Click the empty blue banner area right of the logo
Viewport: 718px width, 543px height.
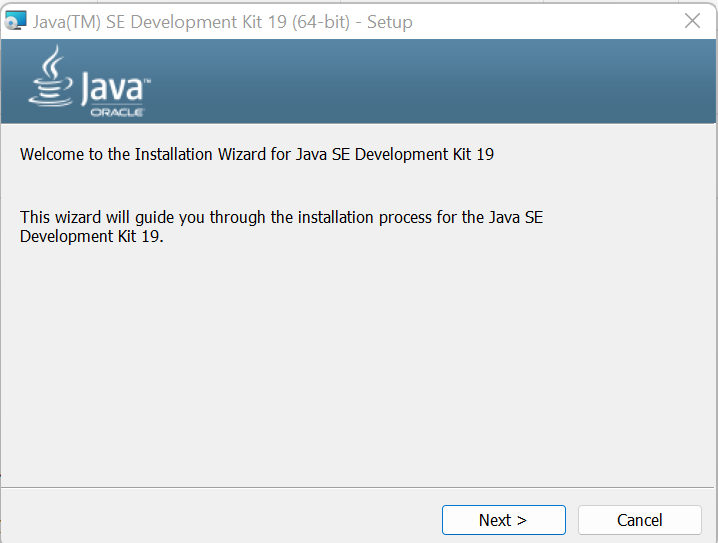pyautogui.click(x=430, y=81)
